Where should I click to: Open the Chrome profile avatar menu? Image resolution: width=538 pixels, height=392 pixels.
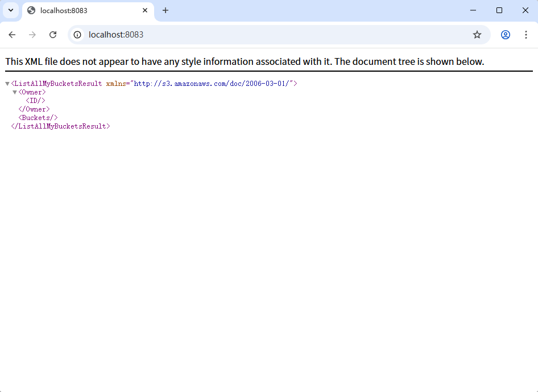click(506, 35)
